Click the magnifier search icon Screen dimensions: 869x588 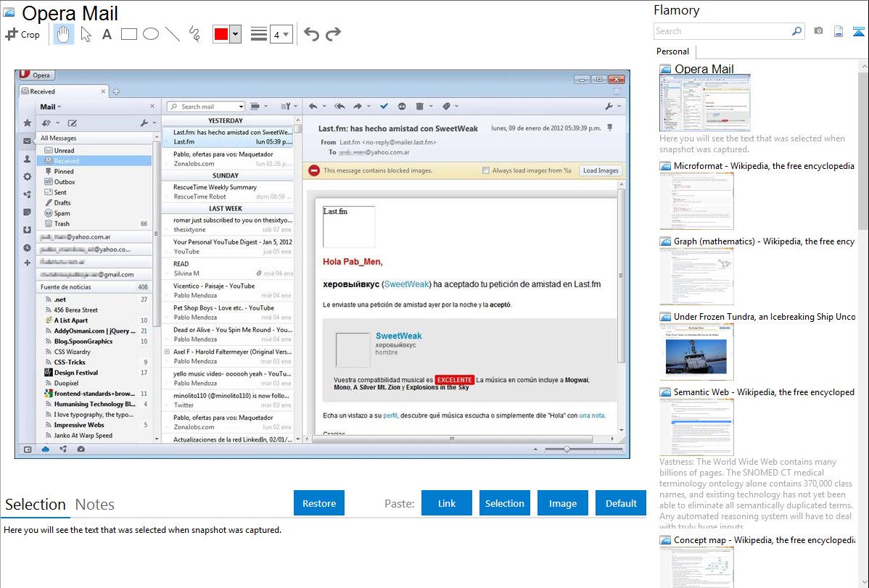[x=797, y=31]
